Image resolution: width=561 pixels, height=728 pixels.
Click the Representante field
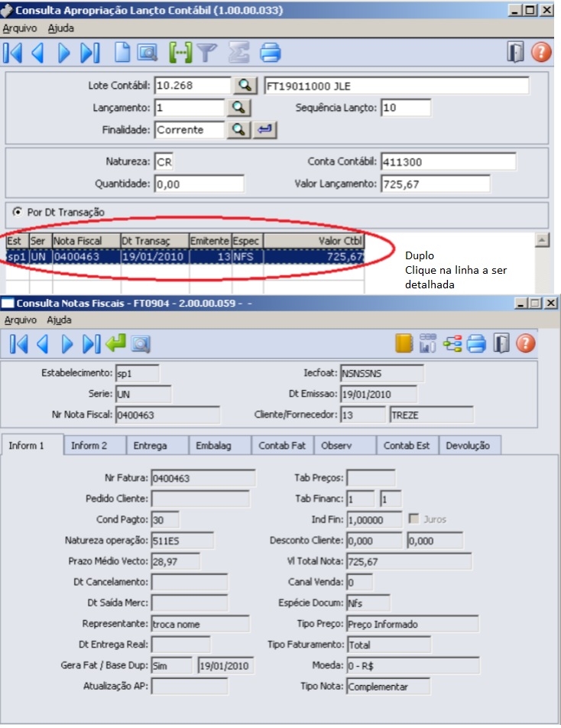coord(200,624)
